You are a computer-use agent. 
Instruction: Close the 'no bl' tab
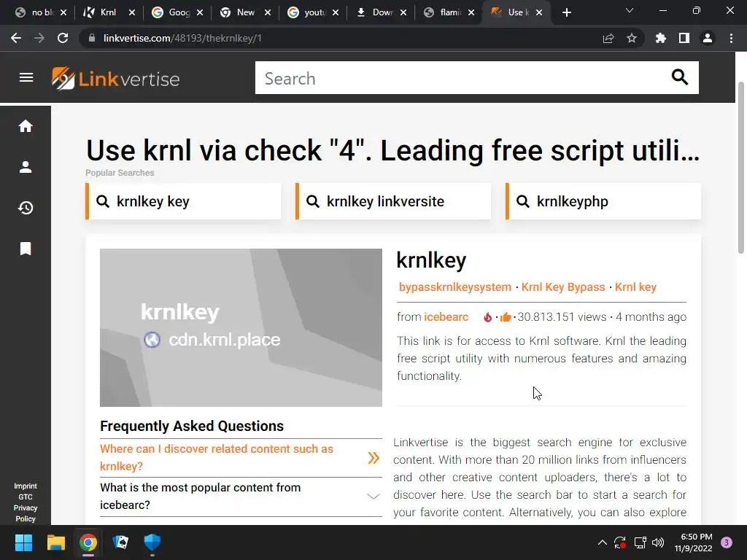[x=64, y=12]
